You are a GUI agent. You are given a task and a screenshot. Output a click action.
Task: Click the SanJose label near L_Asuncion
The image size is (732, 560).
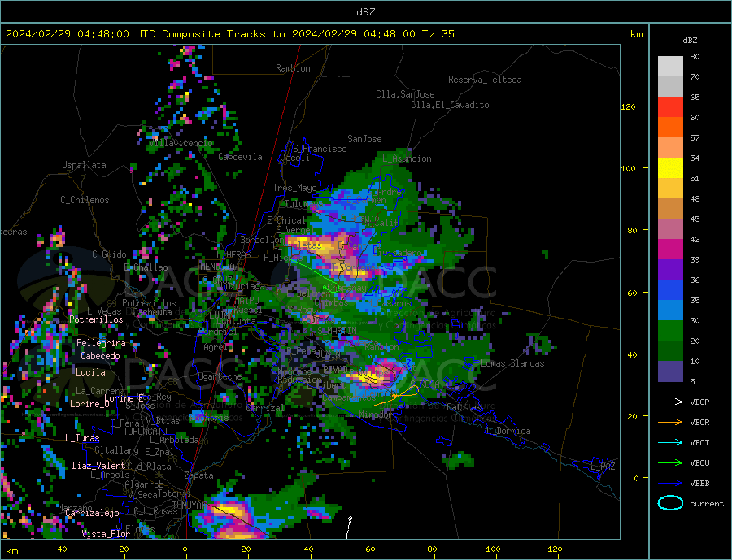click(x=364, y=139)
